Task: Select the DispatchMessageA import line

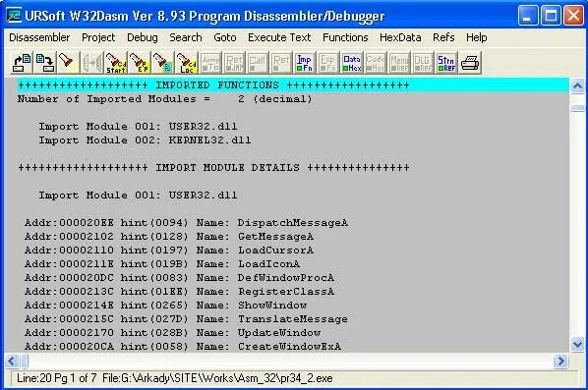Action: click(x=187, y=223)
